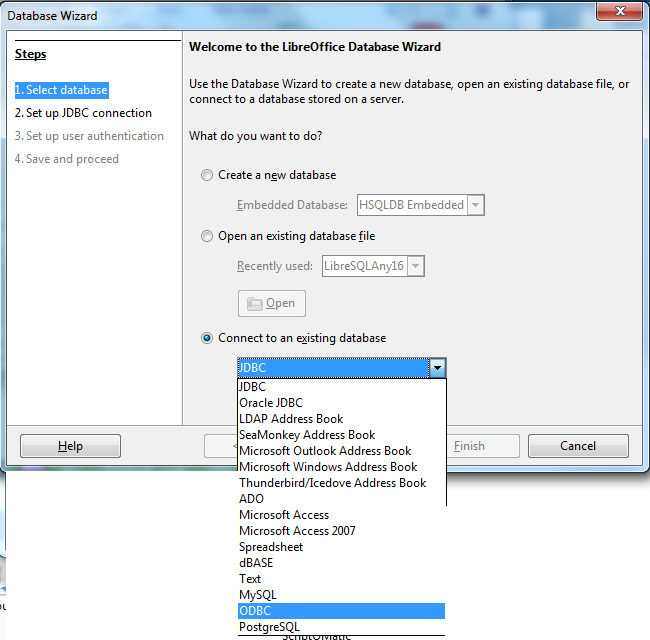Go to step 1 Select database
Image resolution: width=650 pixels, height=640 pixels.
tap(62, 90)
